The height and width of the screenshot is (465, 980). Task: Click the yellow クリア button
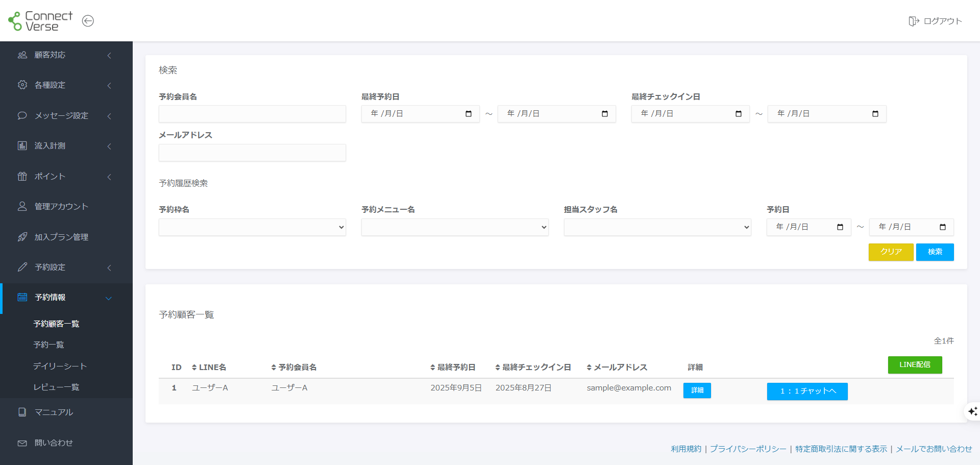(891, 252)
